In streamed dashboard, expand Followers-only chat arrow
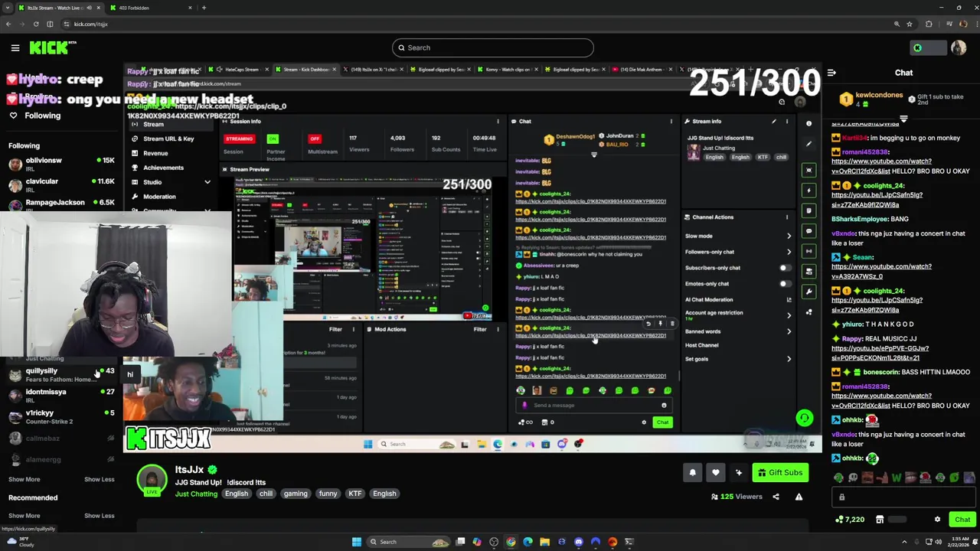 point(789,252)
